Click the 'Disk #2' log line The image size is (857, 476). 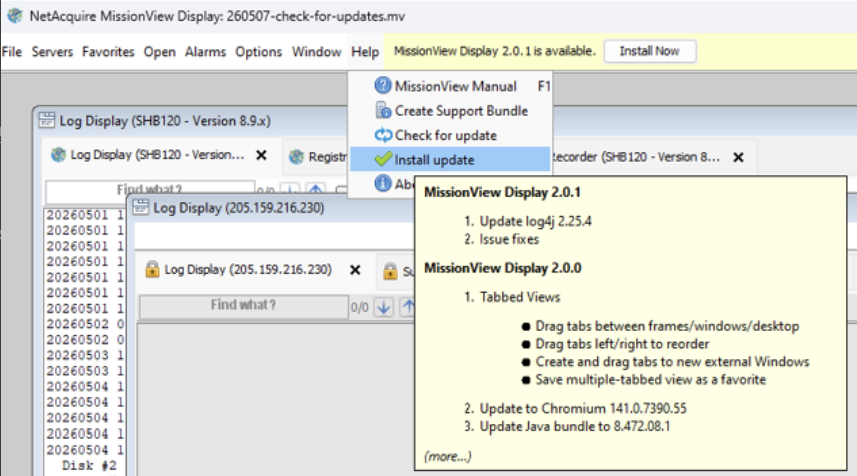[89, 466]
